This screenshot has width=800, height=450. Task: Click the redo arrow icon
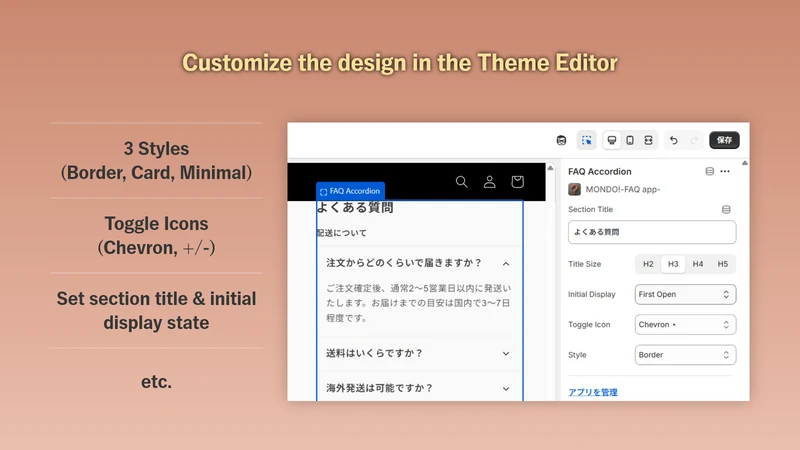[693, 140]
